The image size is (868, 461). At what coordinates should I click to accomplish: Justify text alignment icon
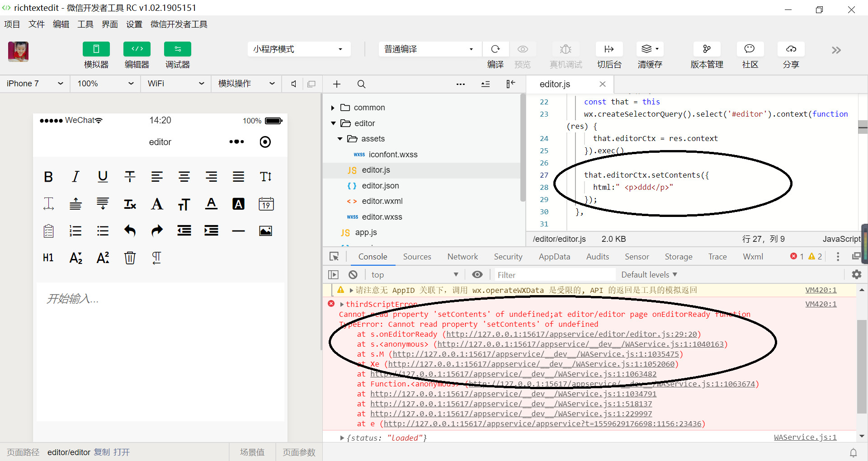[x=238, y=177]
